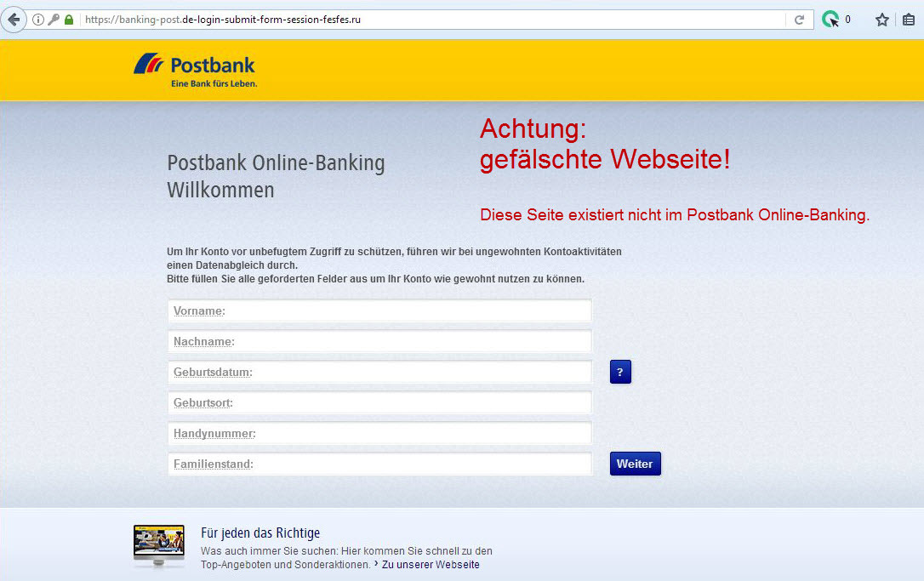The width and height of the screenshot is (924, 581).
Task: Click the extension counter showing 0
Action: (x=848, y=20)
